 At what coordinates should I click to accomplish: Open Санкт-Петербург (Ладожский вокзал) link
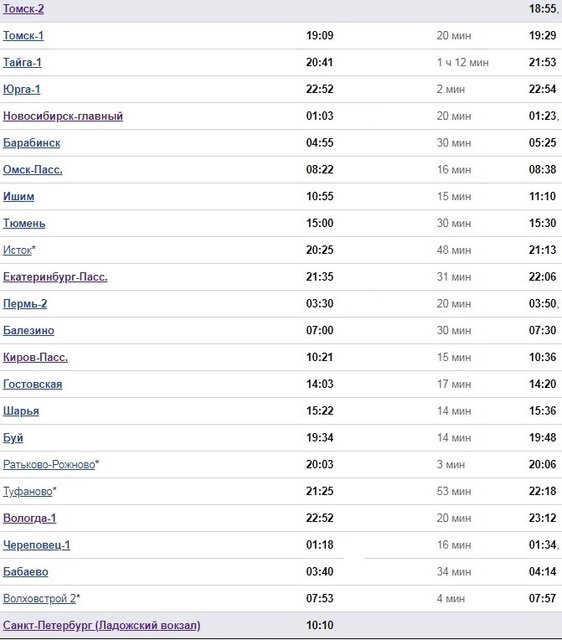[102, 625]
